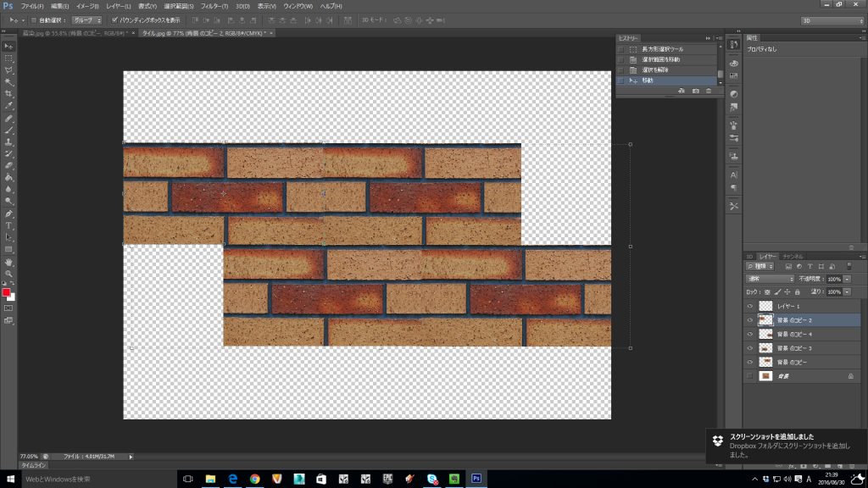Viewport: 868px width, 488px height.
Task: Delete the current state in History panel
Action: (x=709, y=91)
